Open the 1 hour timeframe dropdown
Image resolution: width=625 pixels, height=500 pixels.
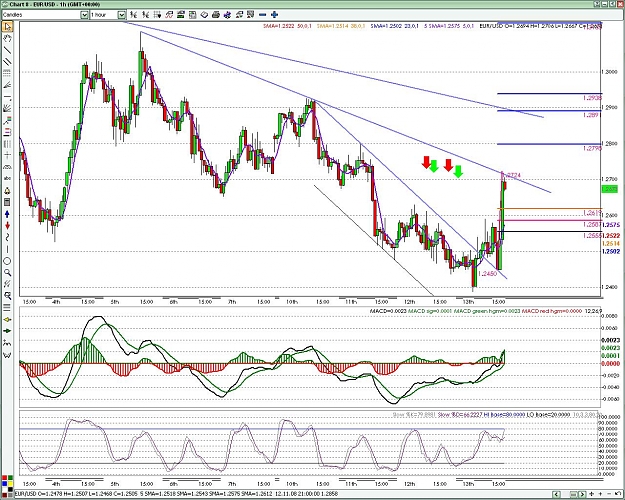pos(122,15)
